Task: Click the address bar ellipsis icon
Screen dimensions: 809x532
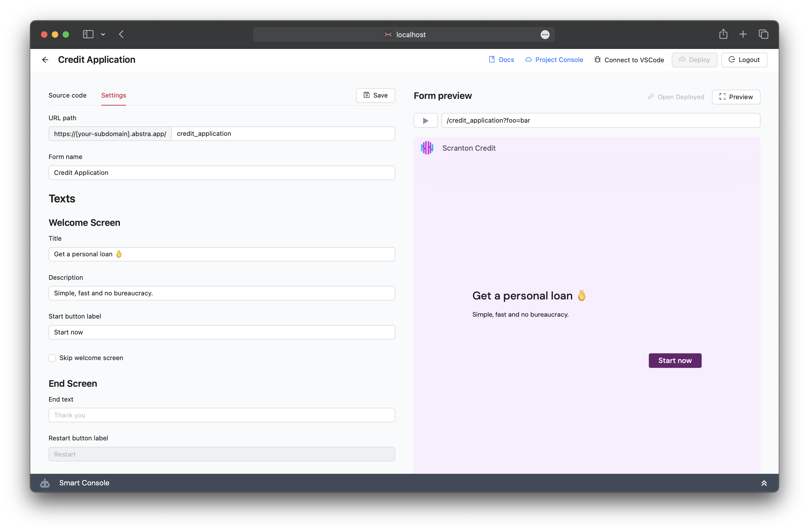Action: tap(545, 35)
